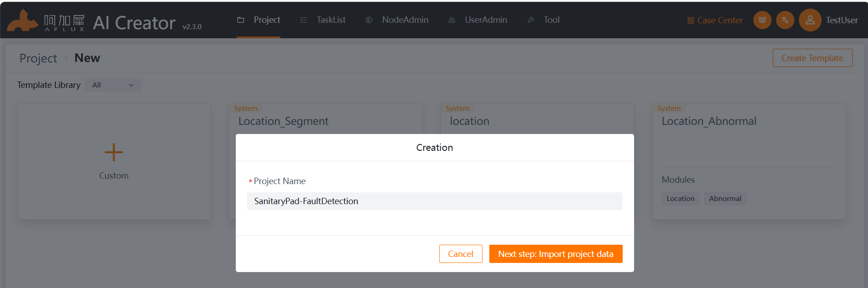
Task: Click the TestUser avatar icon
Action: (810, 20)
